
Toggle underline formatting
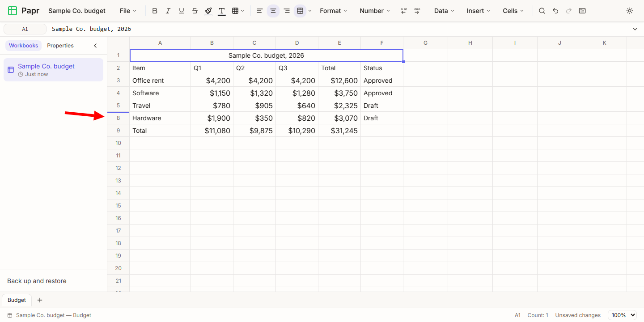coord(182,11)
